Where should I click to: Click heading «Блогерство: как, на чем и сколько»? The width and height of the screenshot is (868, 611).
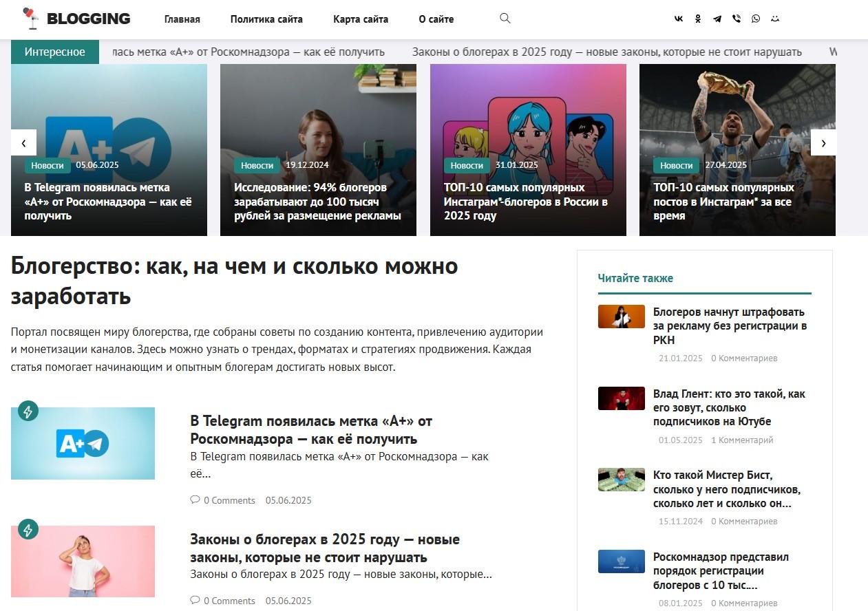[235, 281]
